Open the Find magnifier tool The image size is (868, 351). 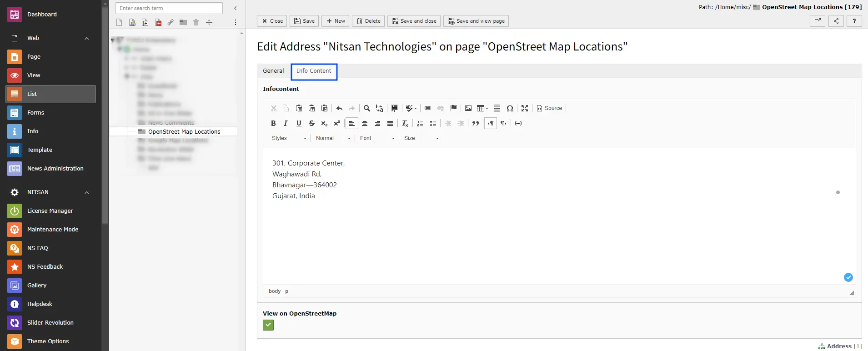367,108
